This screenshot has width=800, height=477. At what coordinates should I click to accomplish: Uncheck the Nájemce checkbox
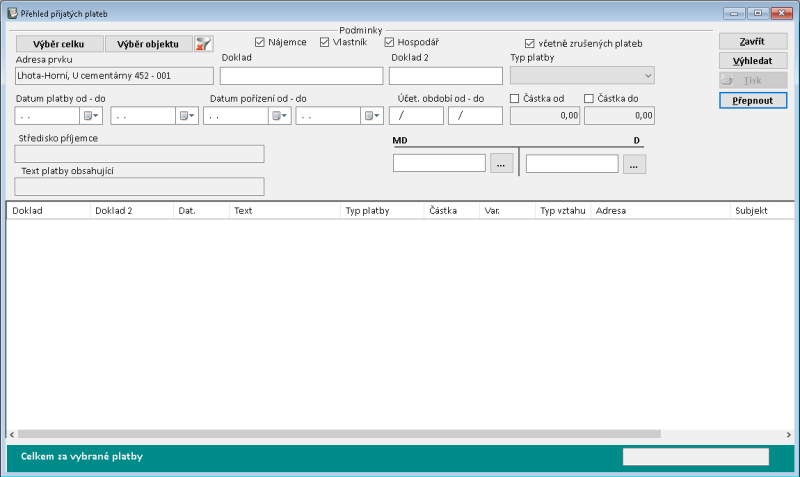point(260,42)
